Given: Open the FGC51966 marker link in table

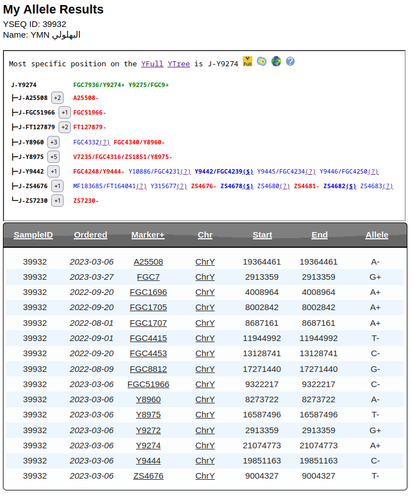Looking at the screenshot, I should [x=148, y=384].
